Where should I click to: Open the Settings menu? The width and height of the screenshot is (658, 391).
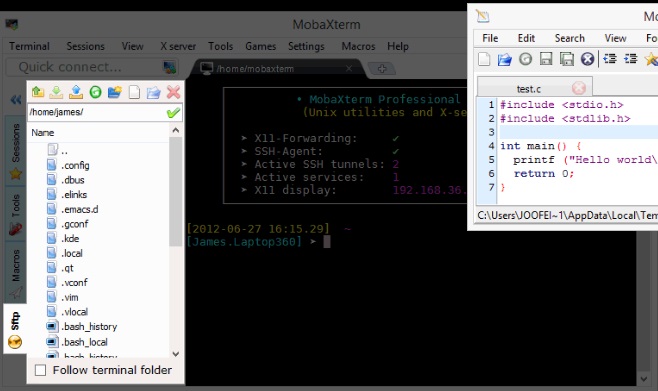click(306, 46)
